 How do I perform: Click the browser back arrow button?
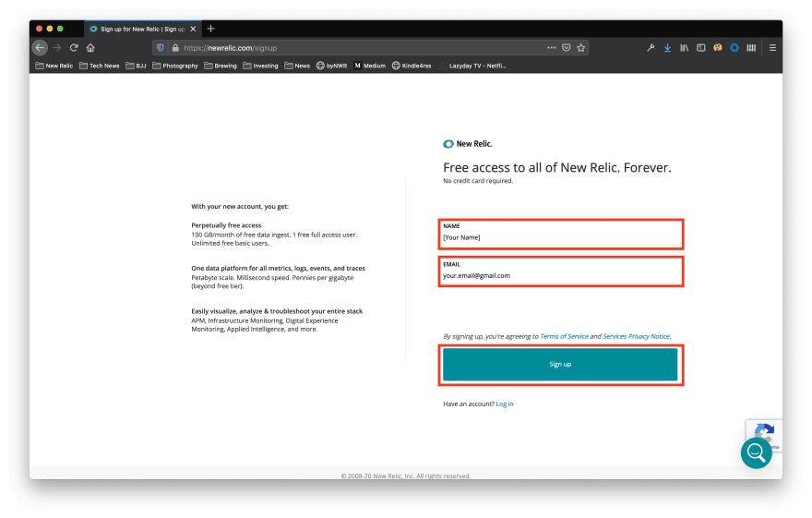click(40, 47)
